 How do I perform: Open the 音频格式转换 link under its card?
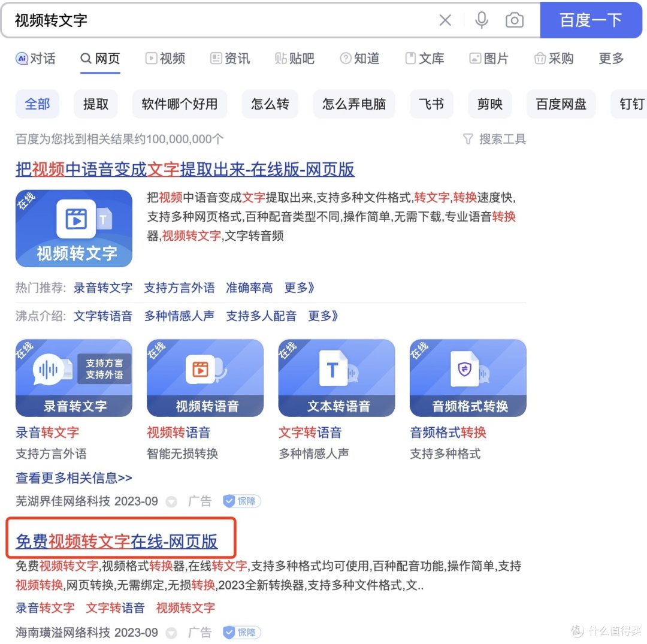pyautogui.click(x=448, y=433)
